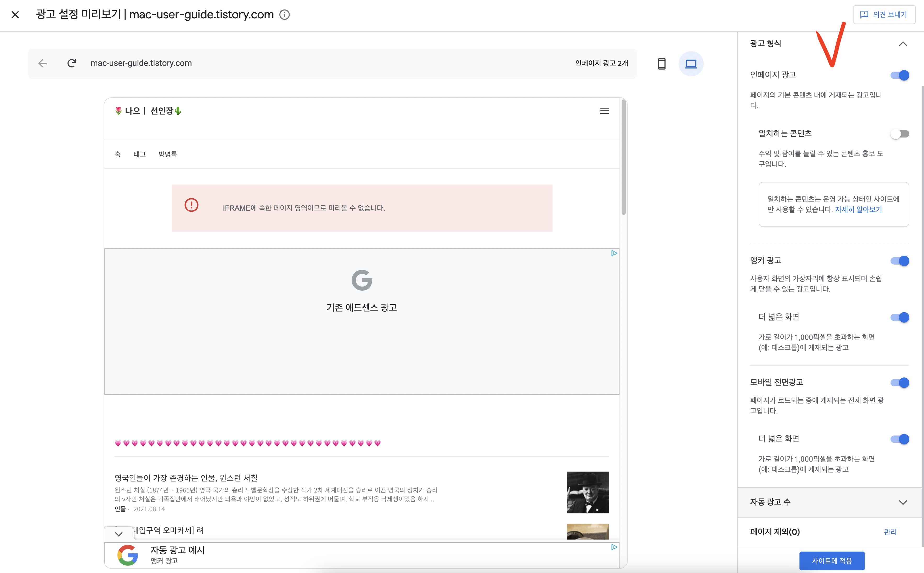Expand the 자동 광고 수 section
This screenshot has height=573, width=924.
tap(903, 502)
